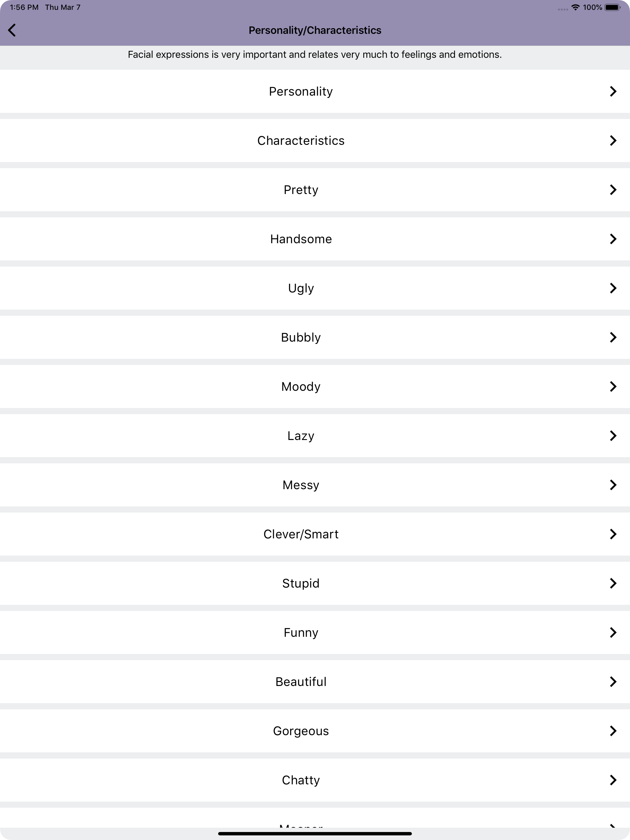Tap the Wi-Fi status icon
Screen dimensions: 630x840
(x=575, y=7)
